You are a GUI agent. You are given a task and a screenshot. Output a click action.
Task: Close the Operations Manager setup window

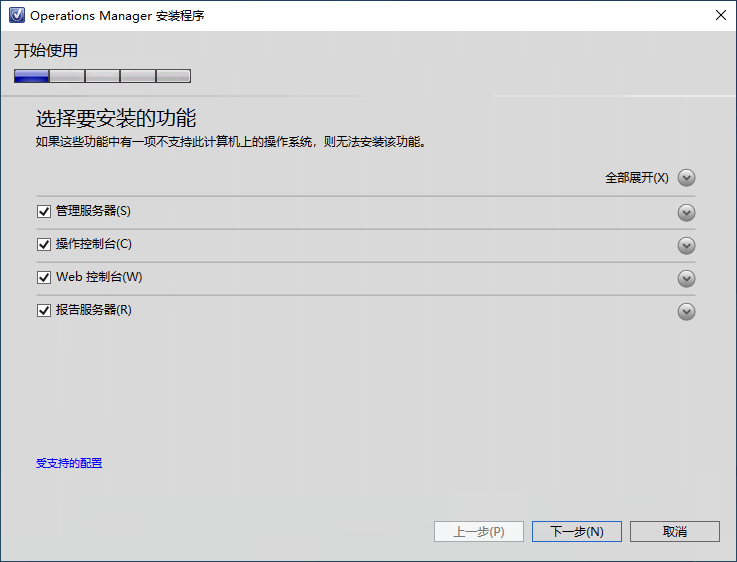click(x=721, y=15)
